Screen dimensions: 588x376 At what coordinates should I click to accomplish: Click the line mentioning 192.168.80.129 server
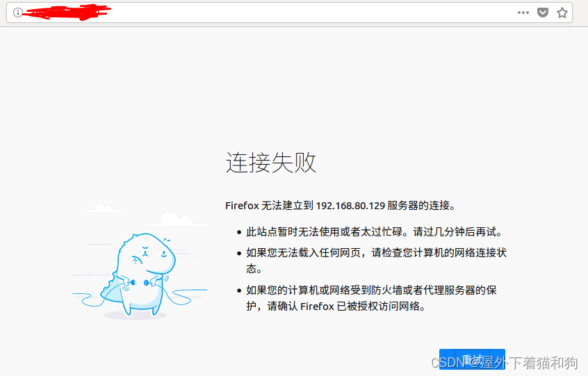point(341,206)
